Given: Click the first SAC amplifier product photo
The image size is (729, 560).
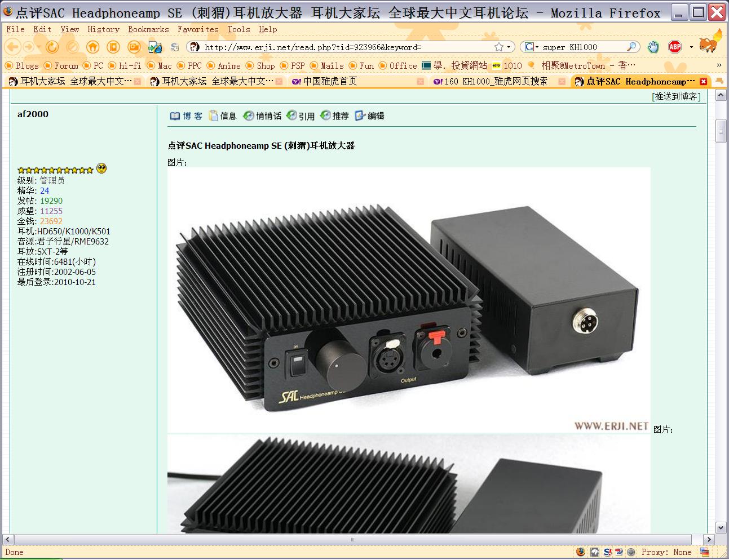Looking at the screenshot, I should point(409,300).
